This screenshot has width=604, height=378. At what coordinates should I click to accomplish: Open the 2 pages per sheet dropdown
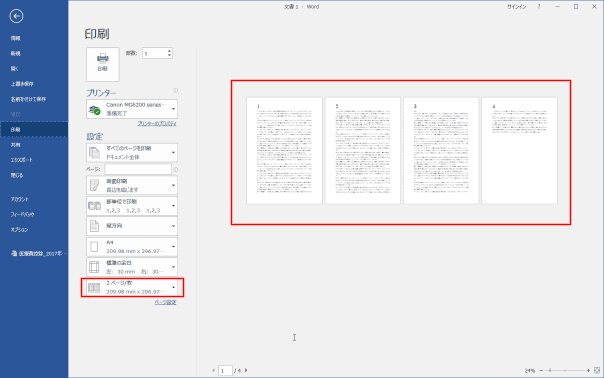132,287
